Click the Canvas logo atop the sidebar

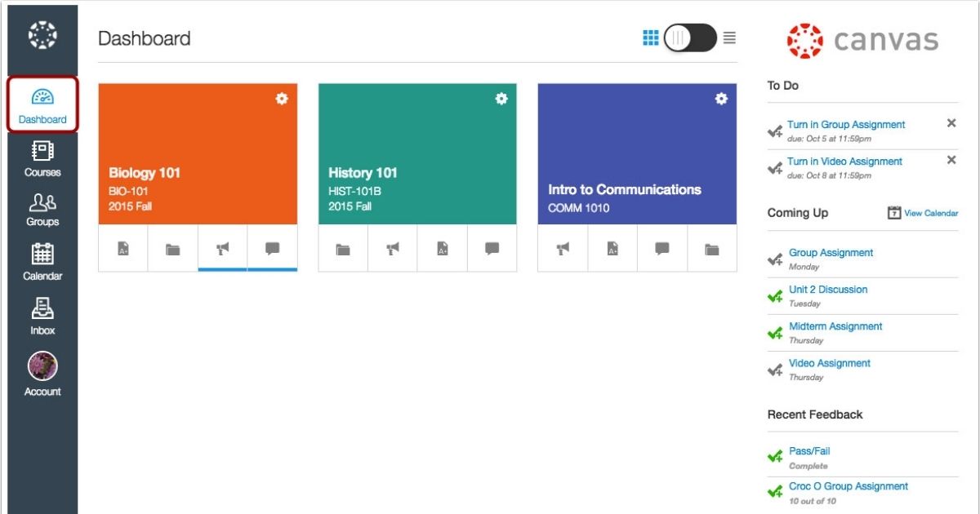pyautogui.click(x=42, y=36)
